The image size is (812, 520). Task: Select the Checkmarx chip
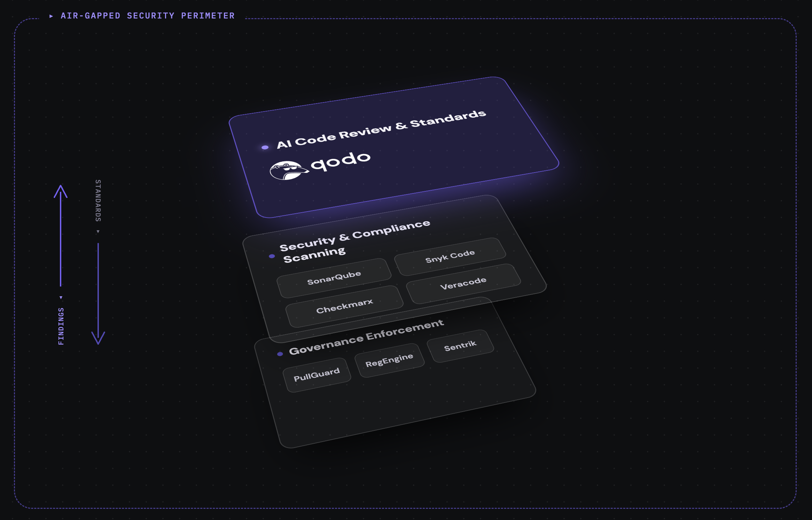344,306
